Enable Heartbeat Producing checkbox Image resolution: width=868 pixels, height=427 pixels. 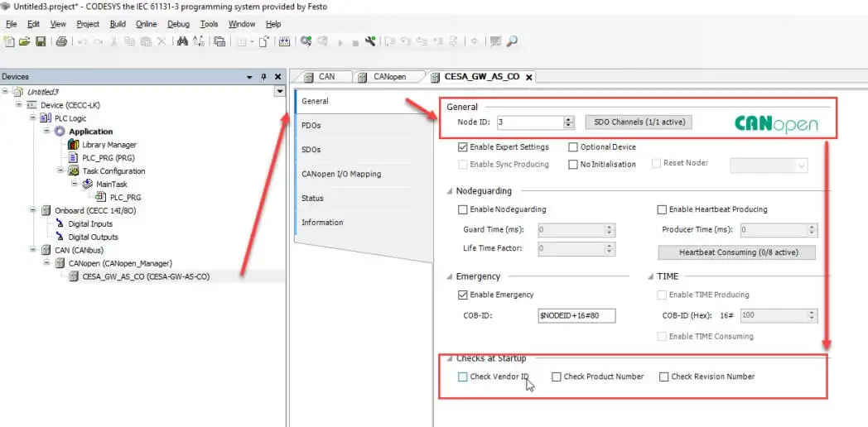point(662,209)
